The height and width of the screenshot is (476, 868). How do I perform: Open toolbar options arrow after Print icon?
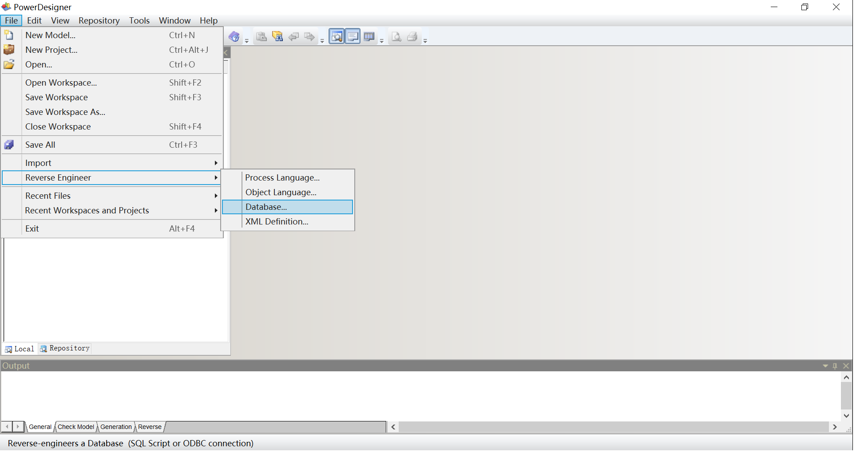point(425,40)
